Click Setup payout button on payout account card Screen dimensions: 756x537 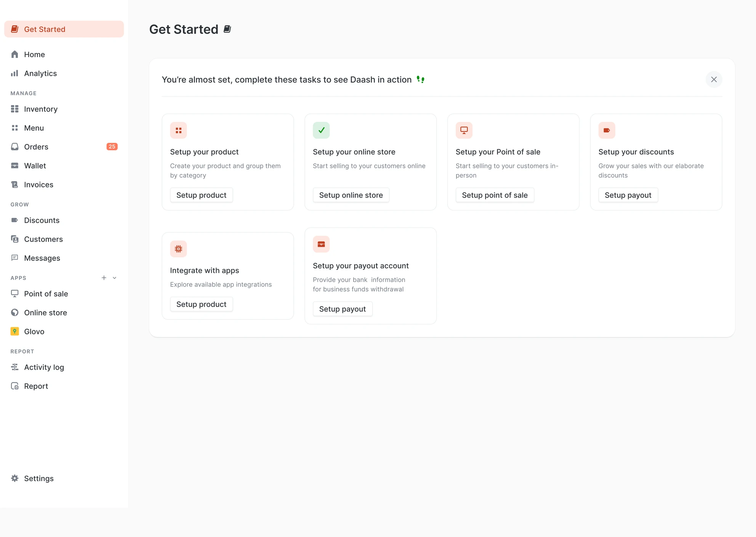[343, 309]
